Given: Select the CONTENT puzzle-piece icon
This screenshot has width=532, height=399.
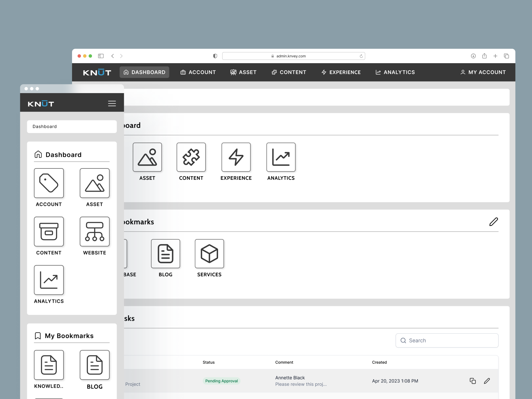Looking at the screenshot, I should coord(191,157).
